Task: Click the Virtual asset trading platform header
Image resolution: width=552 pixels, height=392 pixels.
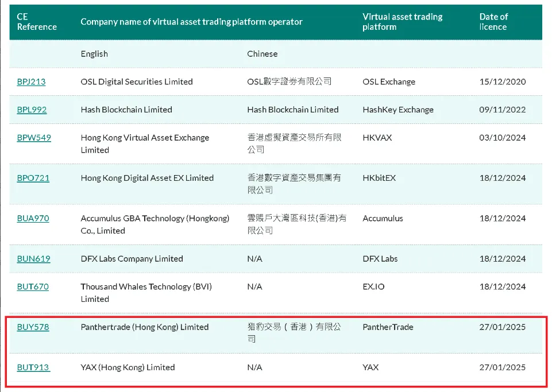Action: tap(403, 22)
